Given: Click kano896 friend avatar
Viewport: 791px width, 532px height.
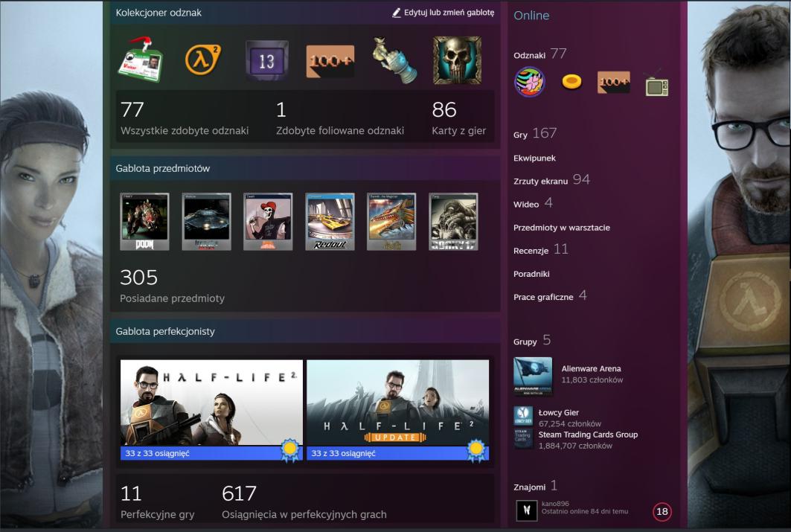Looking at the screenshot, I should 526,510.
